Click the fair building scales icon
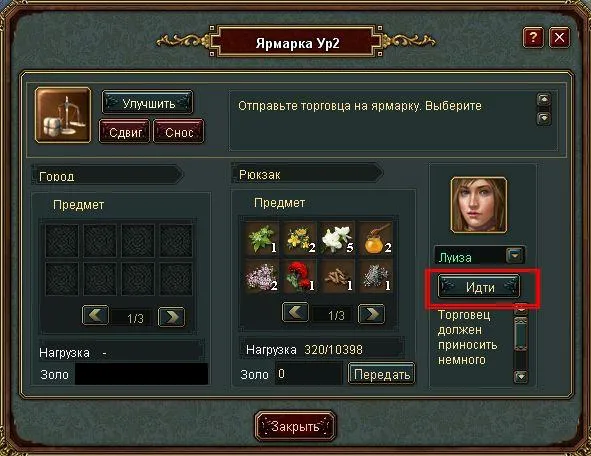This screenshot has width=591, height=456. [63, 115]
